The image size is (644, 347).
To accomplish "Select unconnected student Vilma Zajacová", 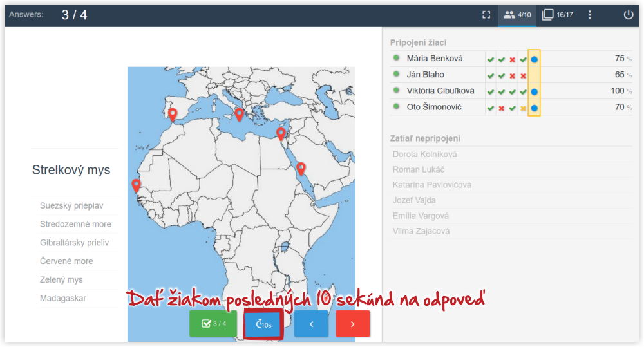I will (421, 231).
